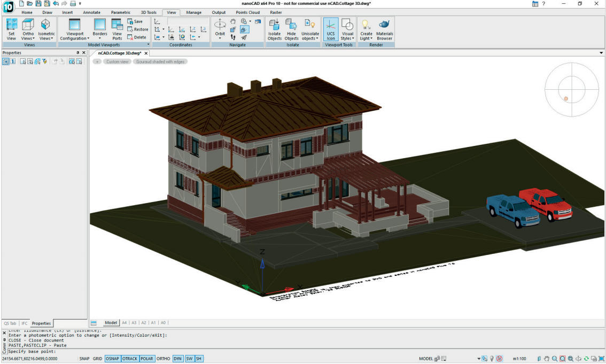This screenshot has width=606, height=364.
Task: Click Delete in Model Viewports
Action: click(x=137, y=37)
